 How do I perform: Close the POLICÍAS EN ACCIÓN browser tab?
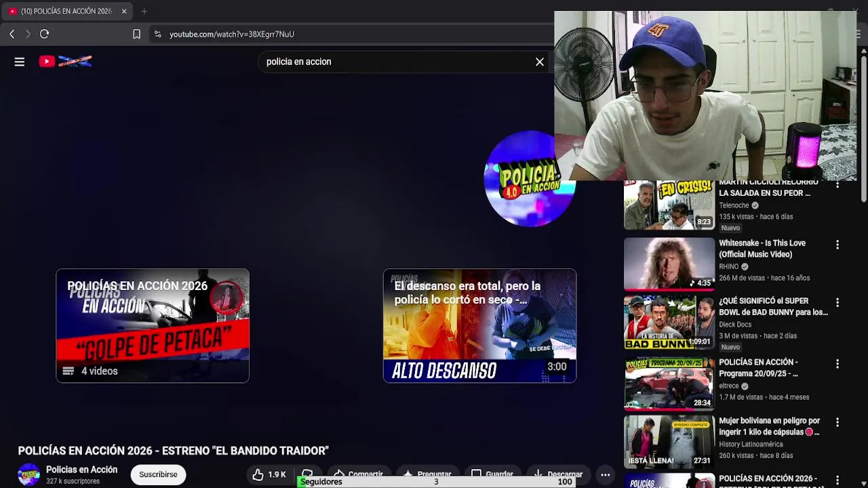(124, 12)
